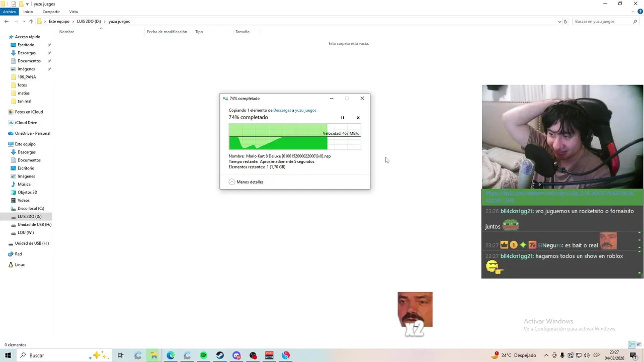This screenshot has width=644, height=362.
Task: Open the tan mal folder
Action: [24, 101]
